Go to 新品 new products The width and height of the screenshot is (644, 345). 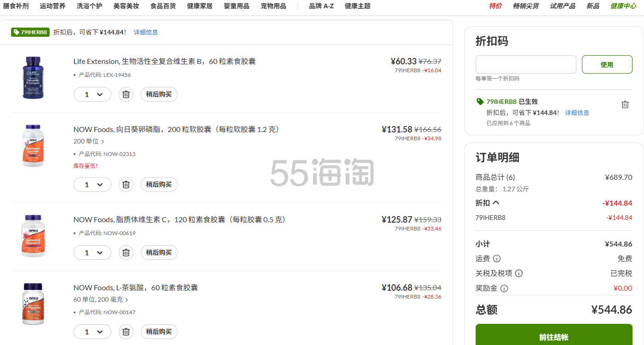pos(593,6)
